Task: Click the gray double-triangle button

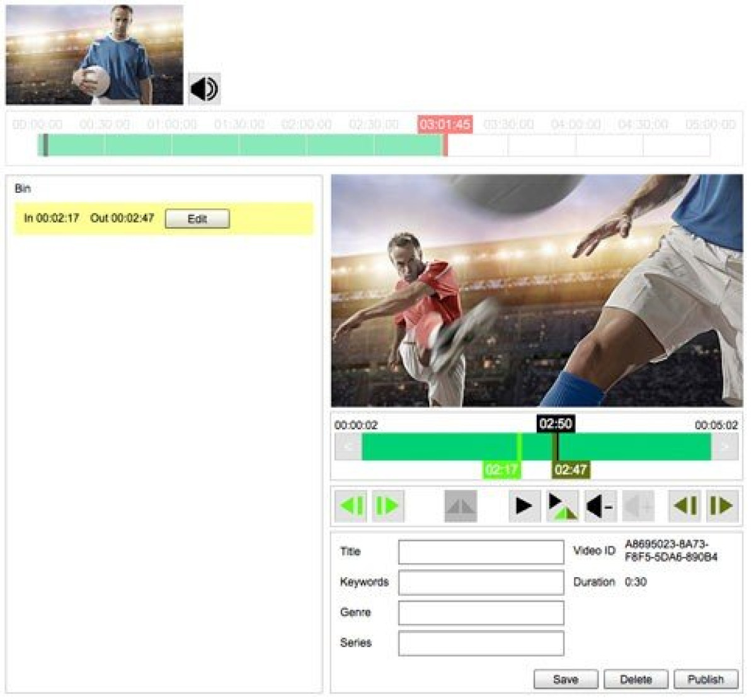Action: (461, 506)
